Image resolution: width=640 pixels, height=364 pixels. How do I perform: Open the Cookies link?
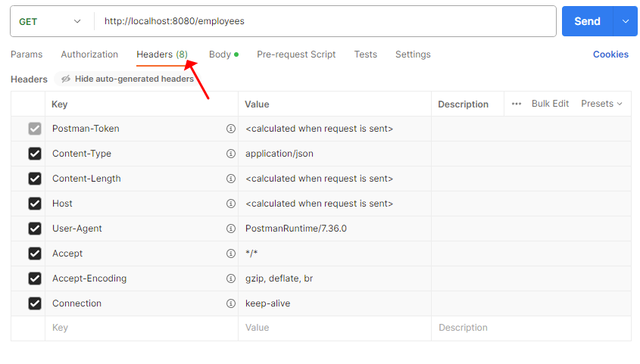coord(610,54)
